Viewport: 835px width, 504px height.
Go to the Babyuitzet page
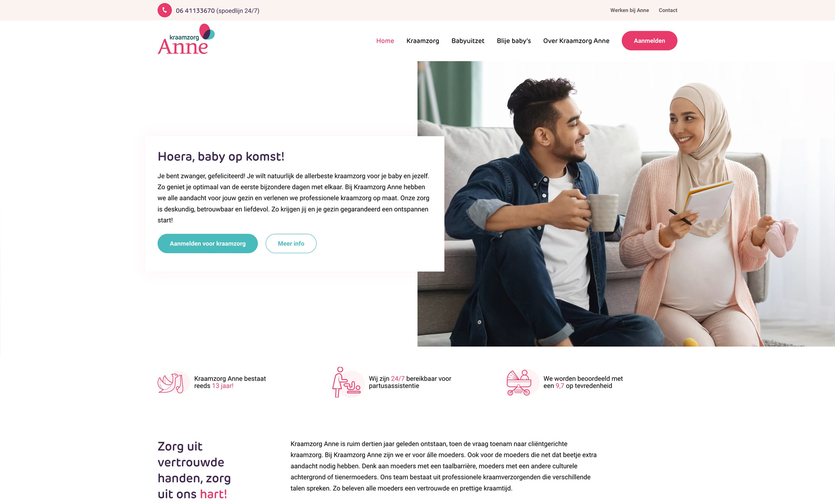click(468, 41)
